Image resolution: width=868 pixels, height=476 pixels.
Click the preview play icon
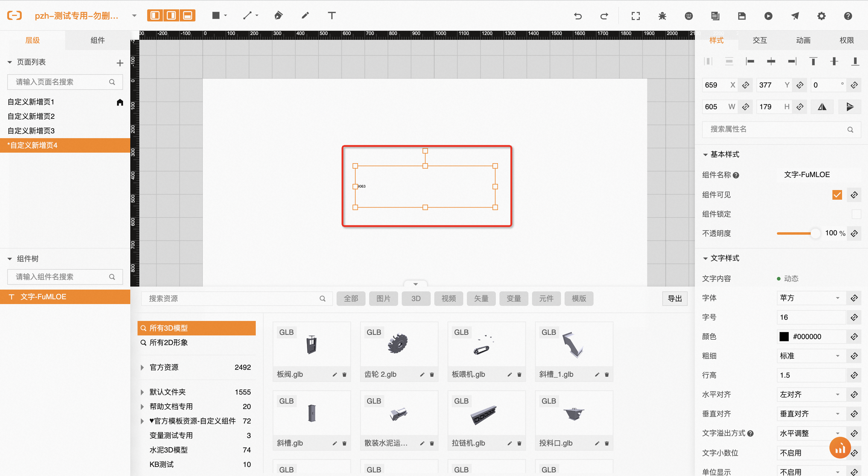768,16
